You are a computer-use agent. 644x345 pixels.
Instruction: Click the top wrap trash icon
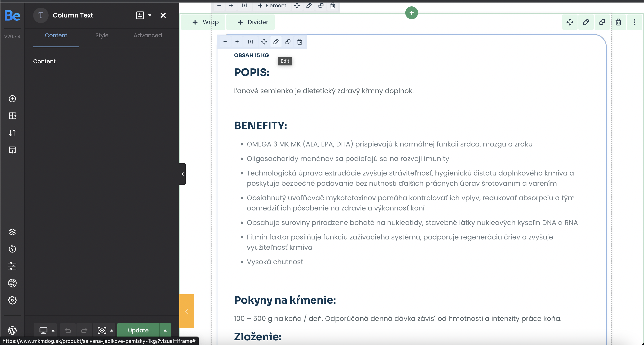(333, 6)
